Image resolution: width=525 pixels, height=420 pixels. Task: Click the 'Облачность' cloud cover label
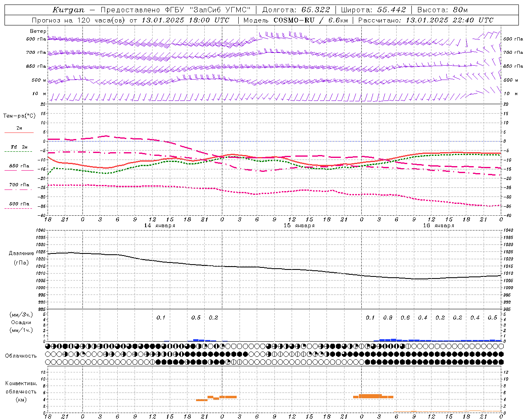(21, 356)
